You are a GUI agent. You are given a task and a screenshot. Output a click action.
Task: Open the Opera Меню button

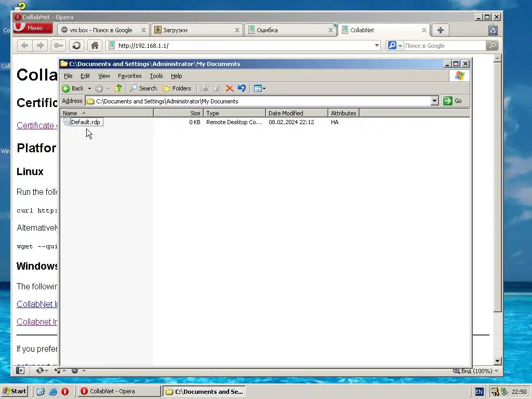pyautogui.click(x=33, y=28)
